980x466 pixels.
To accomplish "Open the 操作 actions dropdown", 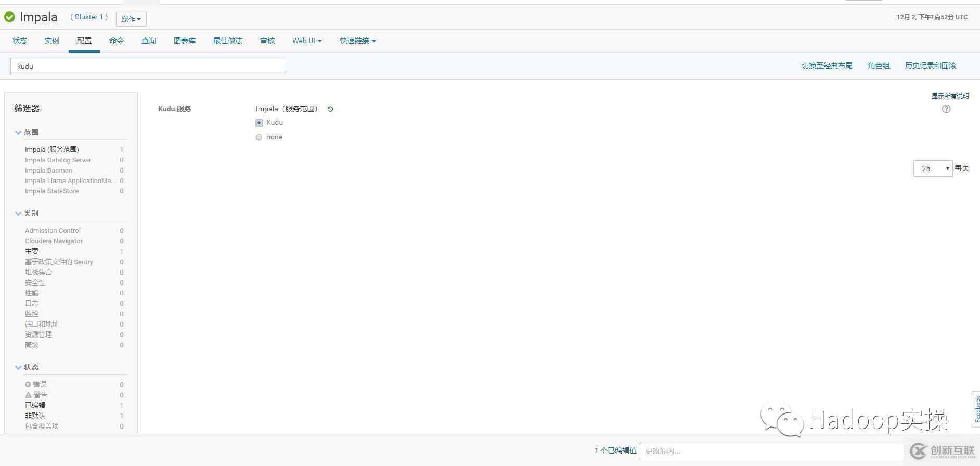I will [131, 19].
